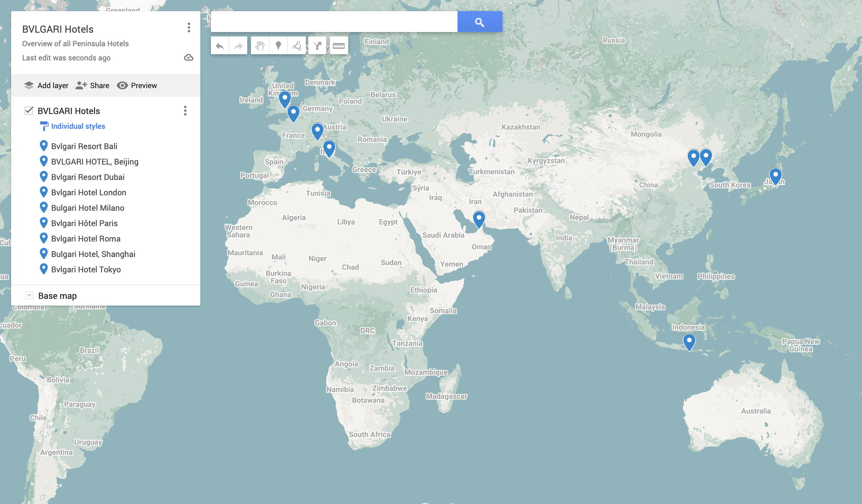The width and height of the screenshot is (862, 504).
Task: Click the undo arrow in toolbar
Action: [x=220, y=46]
